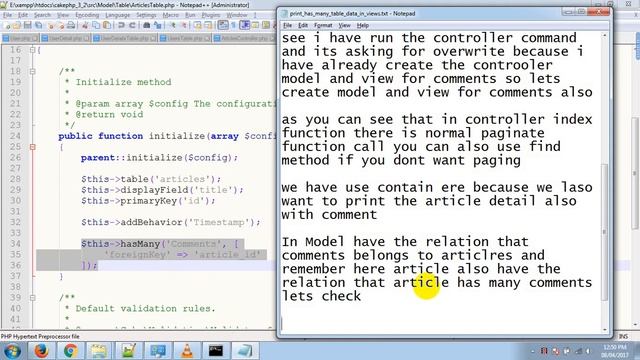Zoom out using the Notepad++ toolbar
The height and width of the screenshot is (360, 640).
[x=183, y=26]
